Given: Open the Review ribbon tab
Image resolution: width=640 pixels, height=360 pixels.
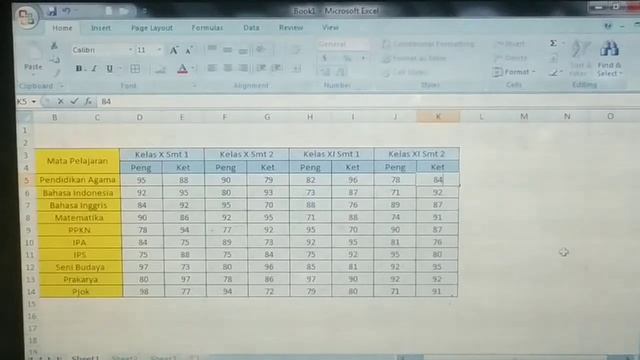Looking at the screenshot, I should [291, 28].
